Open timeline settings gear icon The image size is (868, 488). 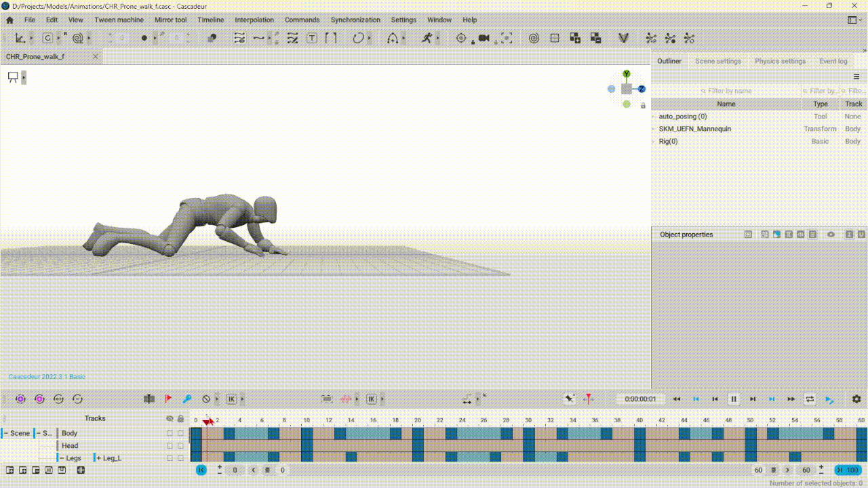tap(856, 399)
